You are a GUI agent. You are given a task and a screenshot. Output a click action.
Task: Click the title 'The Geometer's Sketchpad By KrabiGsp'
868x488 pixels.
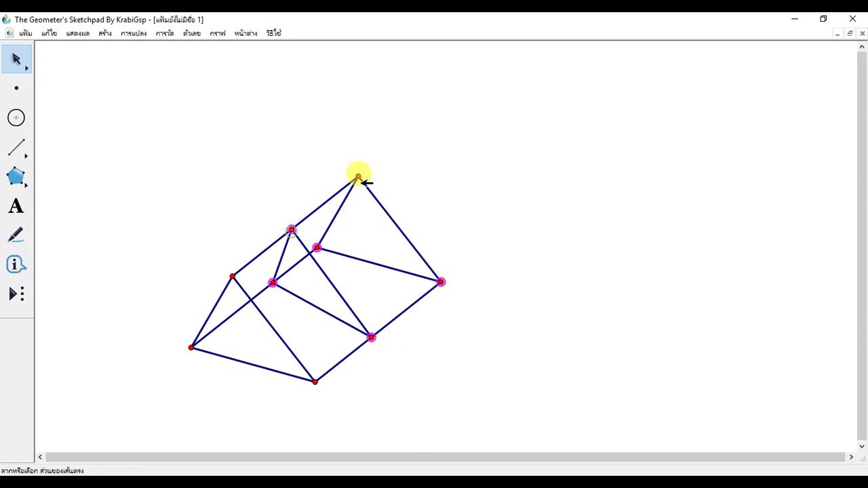pos(80,20)
